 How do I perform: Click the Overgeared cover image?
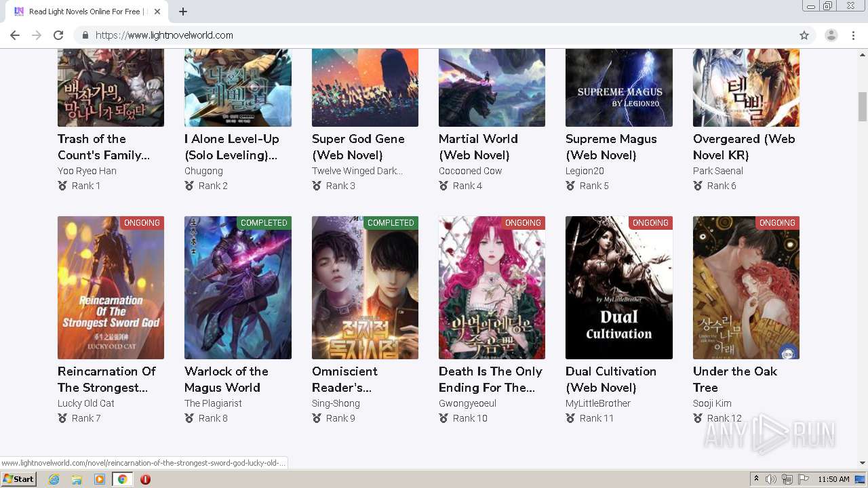[746, 87]
